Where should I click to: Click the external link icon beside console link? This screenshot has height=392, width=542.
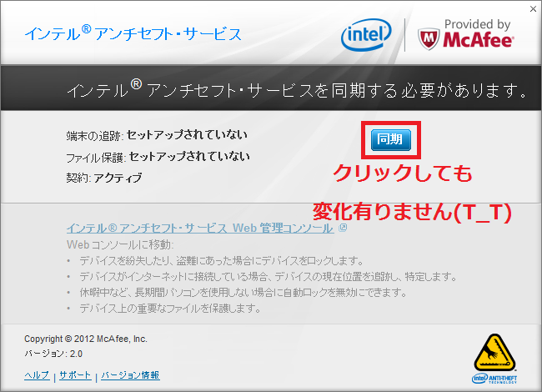pos(343,228)
